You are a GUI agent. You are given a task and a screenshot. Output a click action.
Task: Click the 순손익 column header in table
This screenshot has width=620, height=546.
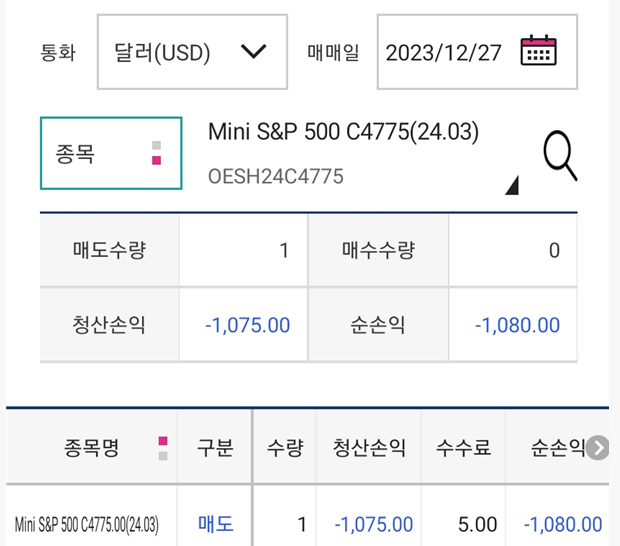tap(558, 448)
